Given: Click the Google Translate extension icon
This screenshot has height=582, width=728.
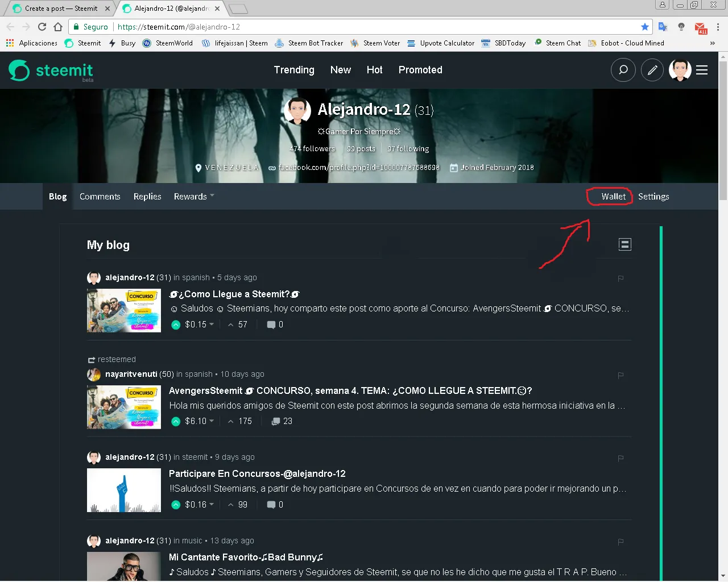Looking at the screenshot, I should pyautogui.click(x=663, y=27).
